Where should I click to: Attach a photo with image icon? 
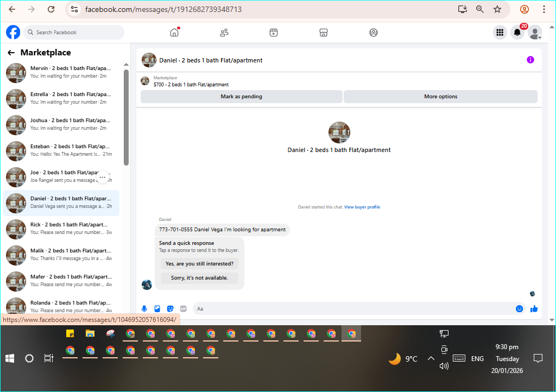point(157,309)
